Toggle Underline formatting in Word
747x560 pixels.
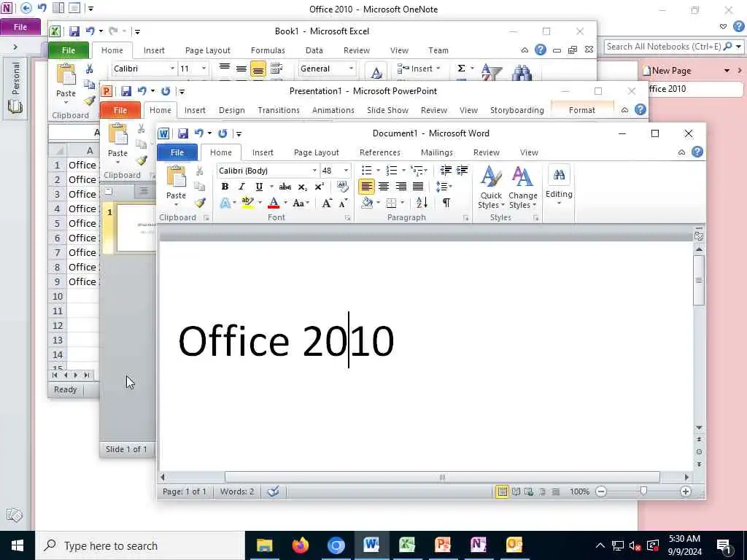point(259,187)
